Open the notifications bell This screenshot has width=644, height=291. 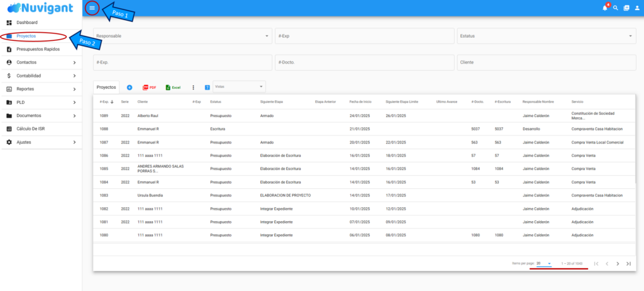605,8
